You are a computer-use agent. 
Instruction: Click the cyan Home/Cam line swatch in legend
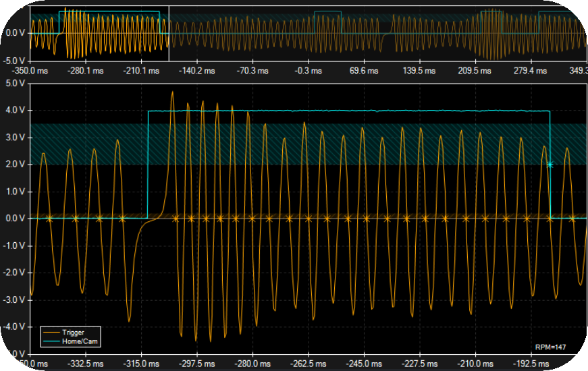pyautogui.click(x=51, y=341)
